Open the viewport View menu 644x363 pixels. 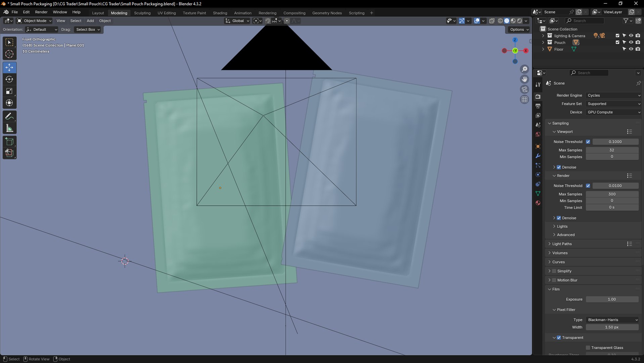click(61, 21)
